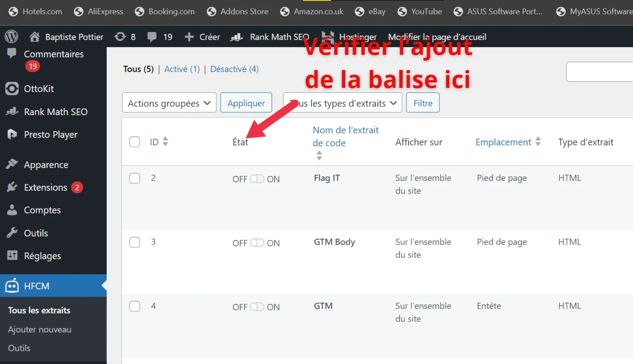Open the Tous les types d'extraits dropdown
Image resolution: width=633 pixels, height=364 pixels.
pyautogui.click(x=342, y=103)
